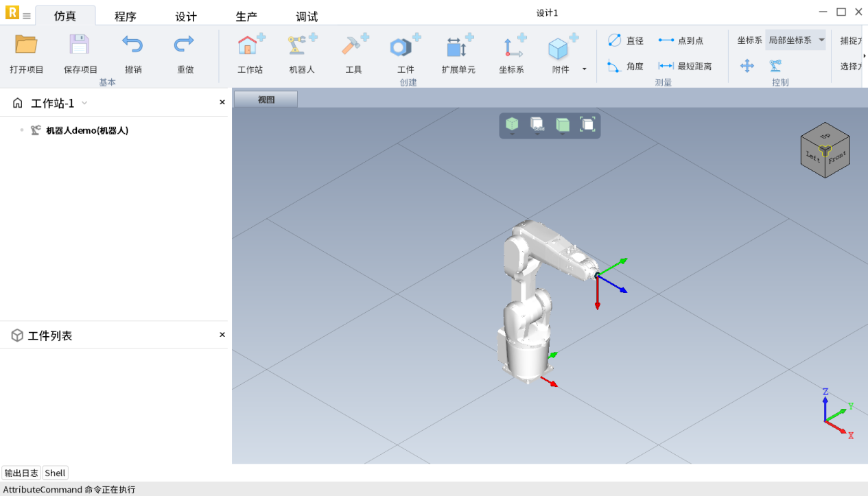Select the diameter (直径) measurement tool
Image resolution: width=868 pixels, height=496 pixels.
pyautogui.click(x=625, y=40)
